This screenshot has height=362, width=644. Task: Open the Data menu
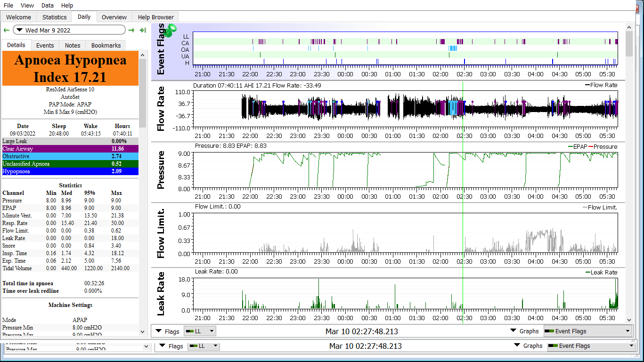point(48,5)
